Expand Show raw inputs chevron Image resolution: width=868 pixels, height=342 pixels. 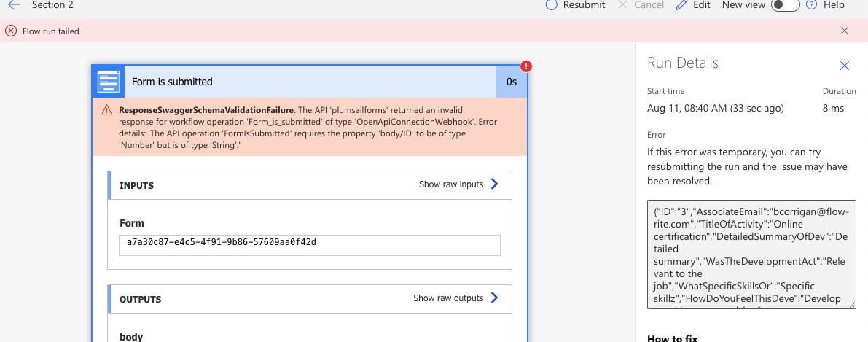[495, 184]
